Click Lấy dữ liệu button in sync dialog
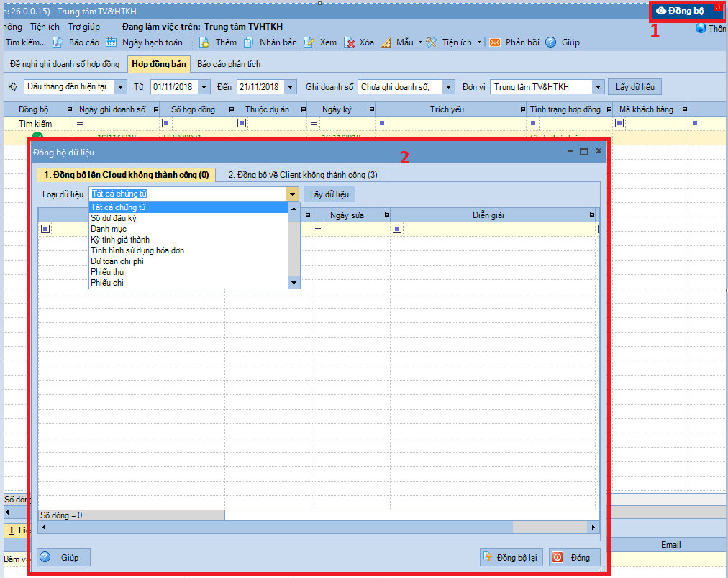This screenshot has width=728, height=578. point(329,194)
